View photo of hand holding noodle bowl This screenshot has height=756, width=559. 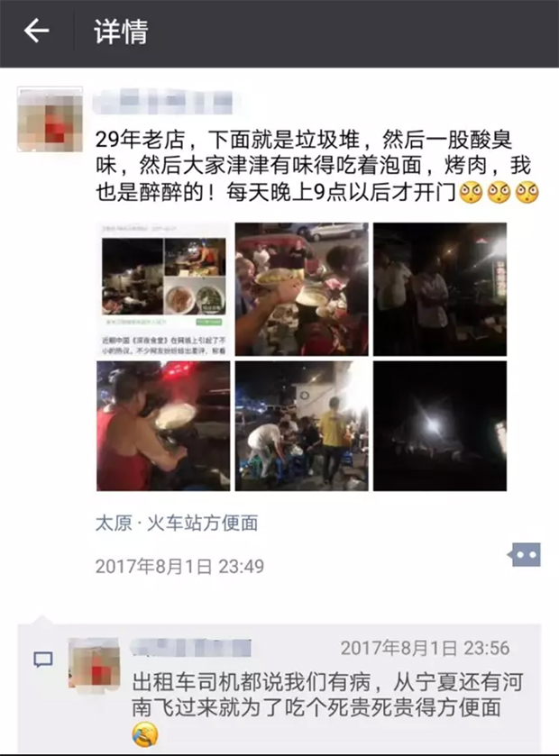click(302, 289)
